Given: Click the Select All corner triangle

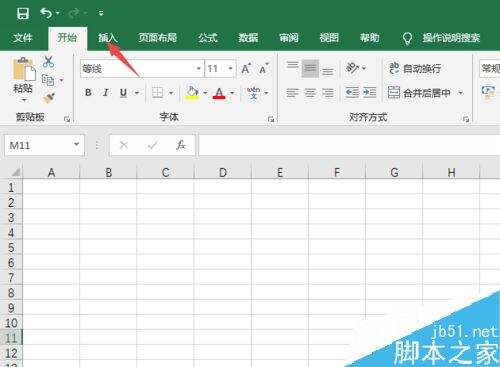Looking at the screenshot, I should [16, 172].
